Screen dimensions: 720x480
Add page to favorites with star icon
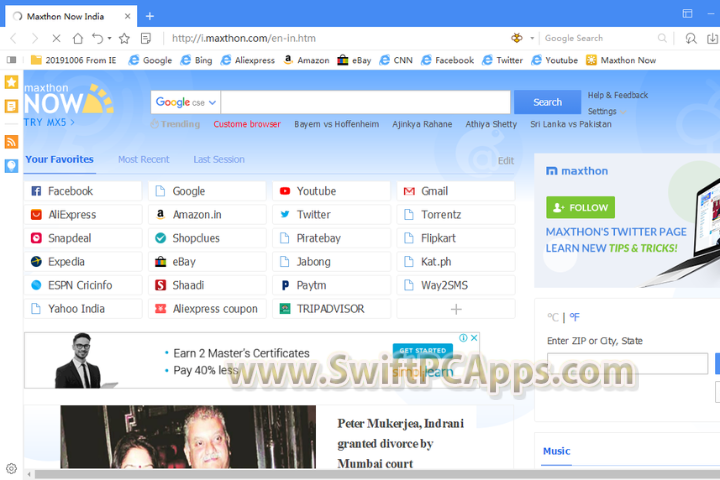coord(124,39)
